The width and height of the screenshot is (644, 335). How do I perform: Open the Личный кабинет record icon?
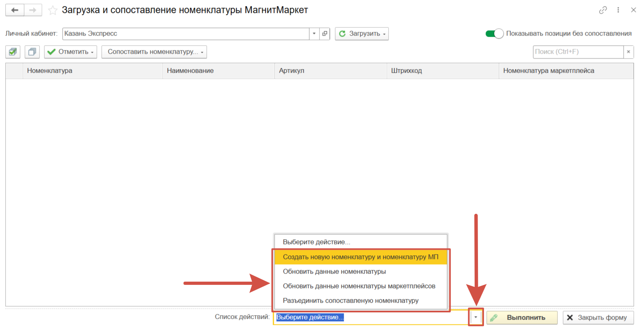click(x=325, y=34)
